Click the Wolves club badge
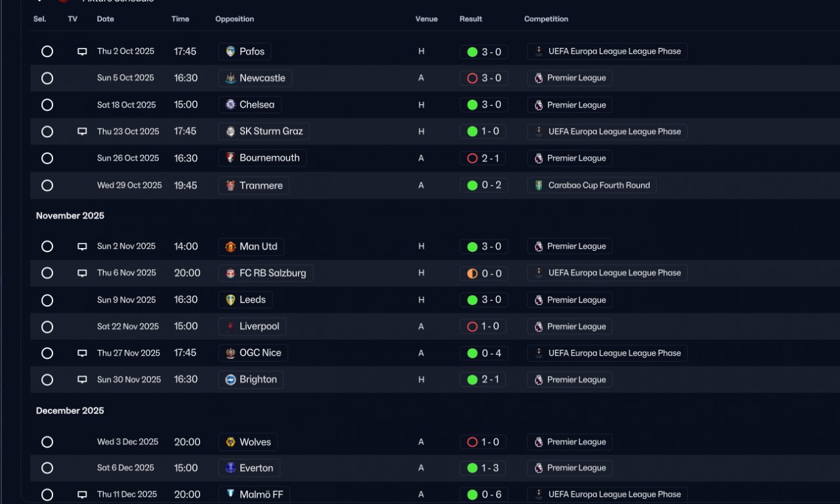 [230, 442]
